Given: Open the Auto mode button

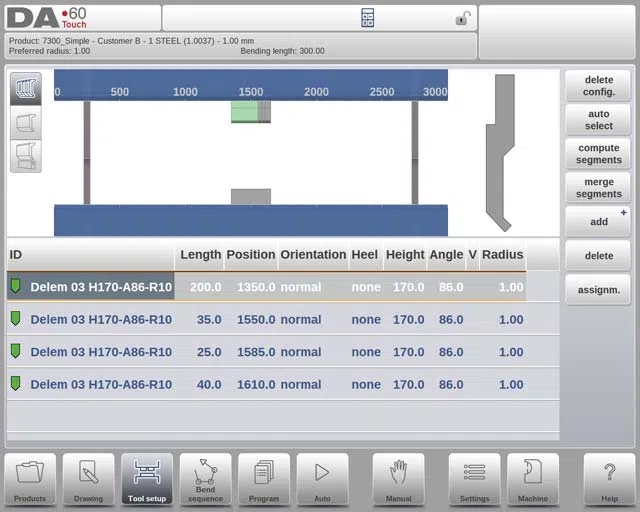Looking at the screenshot, I should (x=322, y=479).
